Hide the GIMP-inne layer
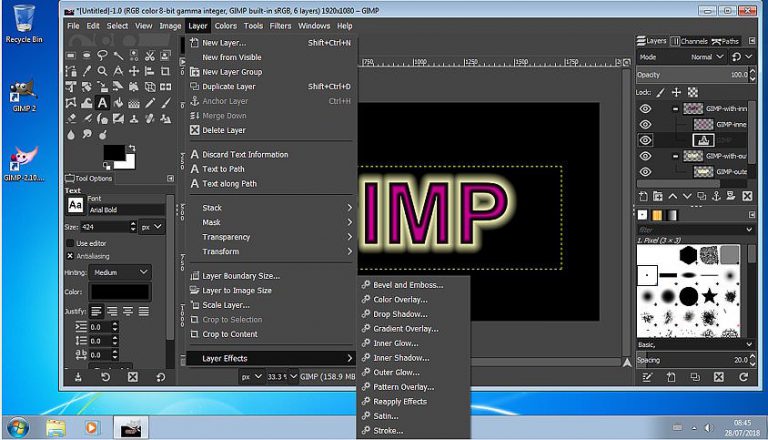Viewport: 768px width, 440px height. click(646, 124)
